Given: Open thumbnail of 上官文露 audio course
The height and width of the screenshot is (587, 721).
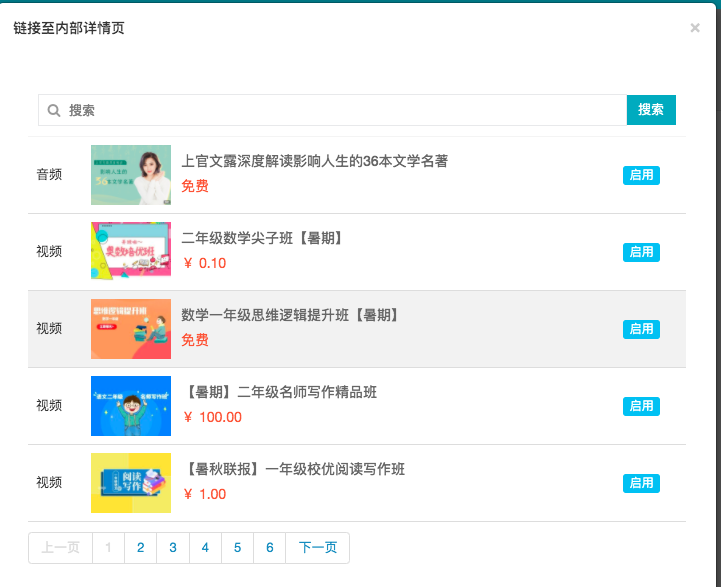Looking at the screenshot, I should 131,175.
